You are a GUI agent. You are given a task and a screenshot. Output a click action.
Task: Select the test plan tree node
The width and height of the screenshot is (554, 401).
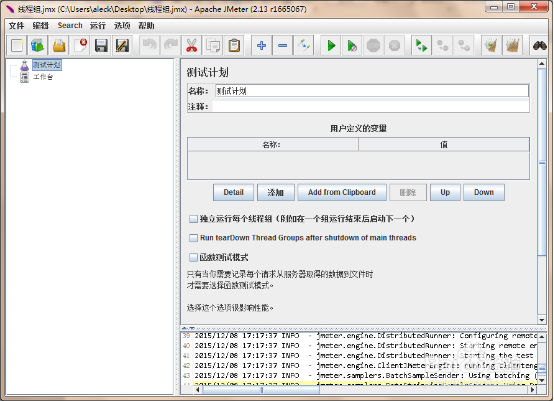click(x=47, y=65)
